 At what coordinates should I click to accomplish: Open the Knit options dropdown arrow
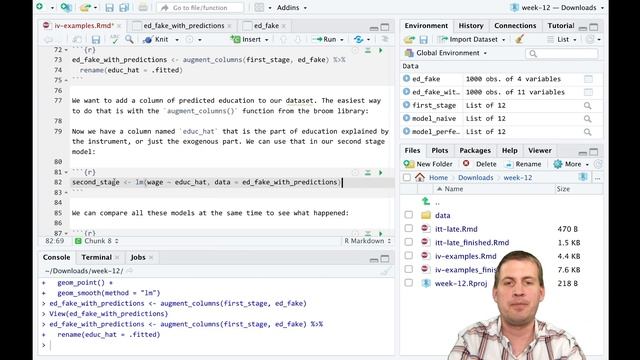177,40
